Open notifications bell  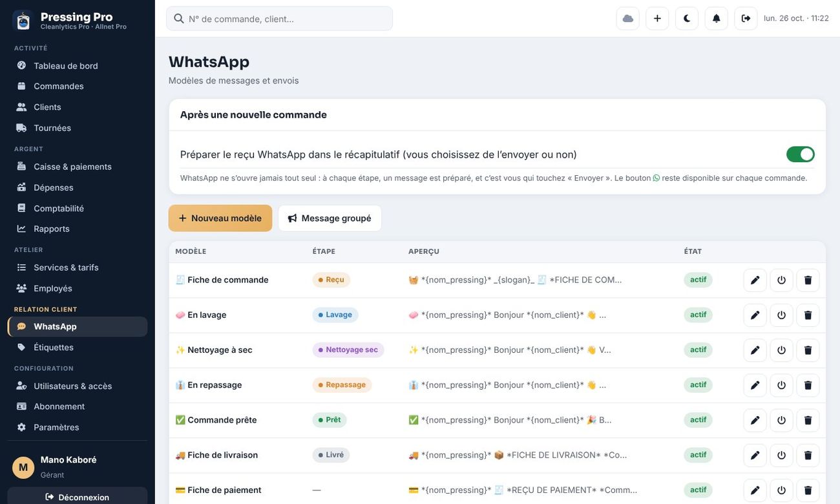(x=717, y=18)
